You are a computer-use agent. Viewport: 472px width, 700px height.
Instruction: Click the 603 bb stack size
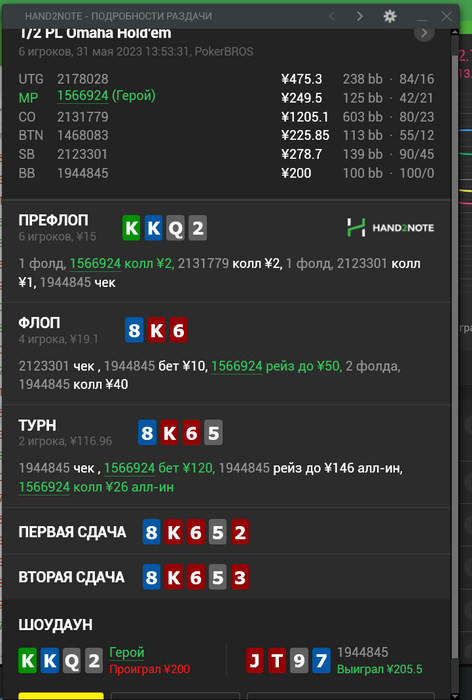363,117
